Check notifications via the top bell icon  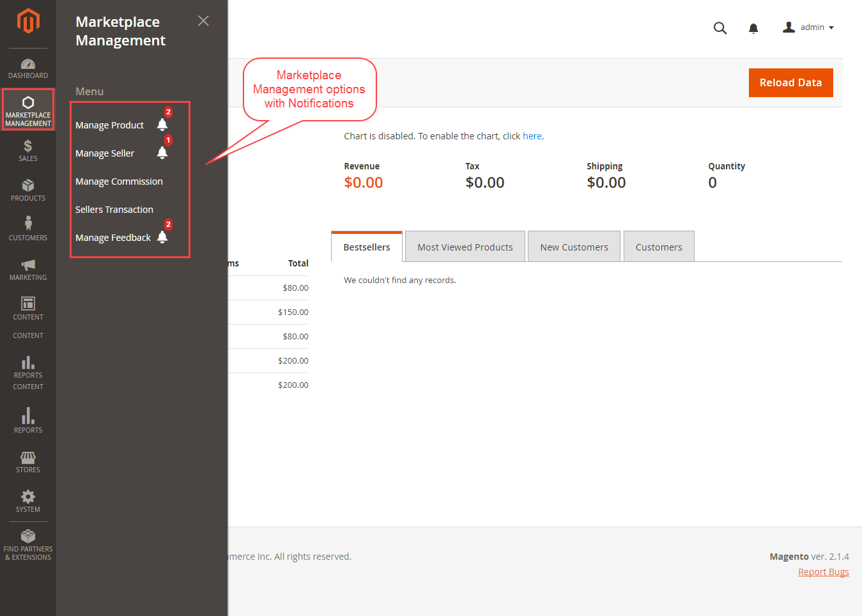pyautogui.click(x=753, y=28)
